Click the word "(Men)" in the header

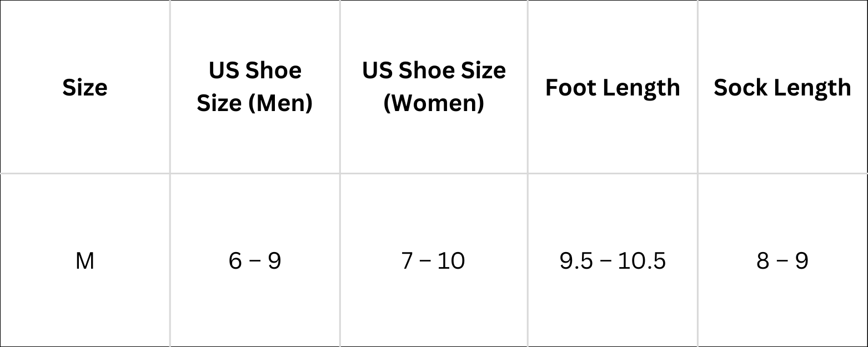point(280,104)
